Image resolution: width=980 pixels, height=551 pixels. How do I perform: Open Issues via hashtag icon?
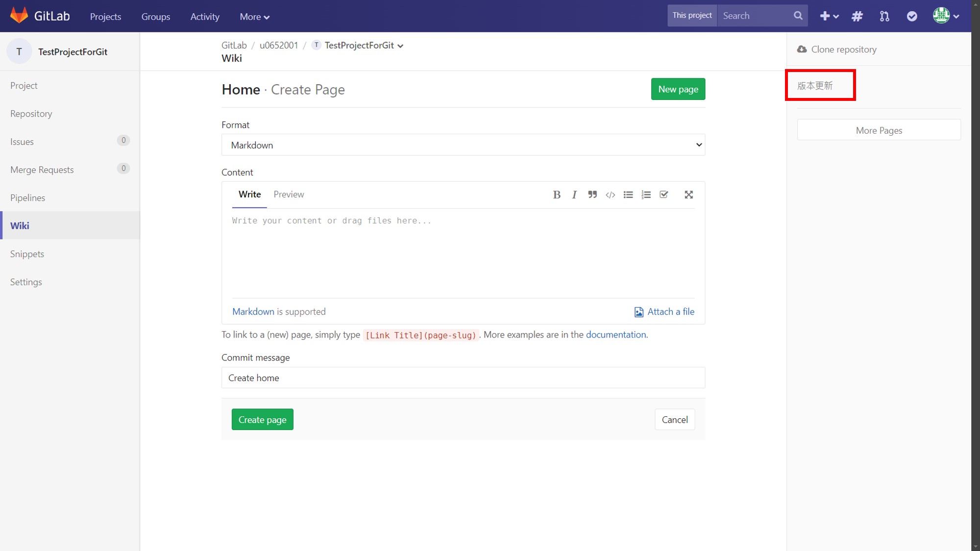click(x=857, y=16)
